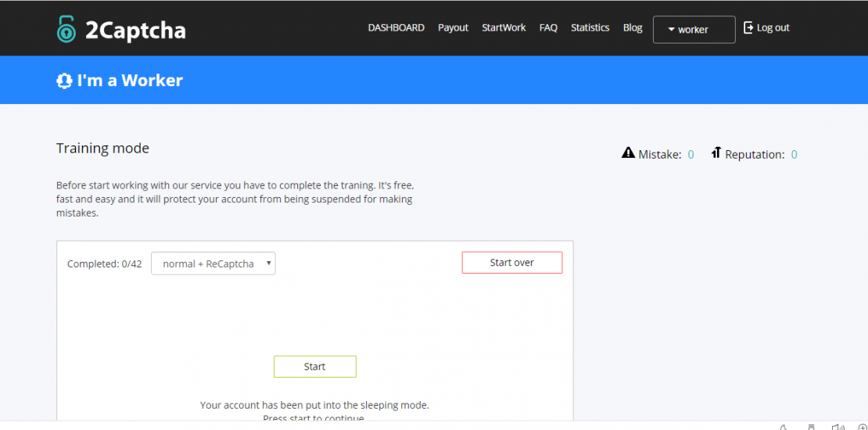Click the Reputation up-arrow icon
This screenshot has height=430, width=868.
[x=716, y=153]
